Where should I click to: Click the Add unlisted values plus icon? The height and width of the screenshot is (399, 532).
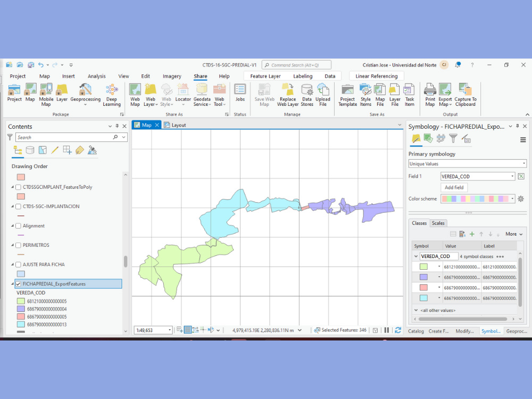[471, 234]
